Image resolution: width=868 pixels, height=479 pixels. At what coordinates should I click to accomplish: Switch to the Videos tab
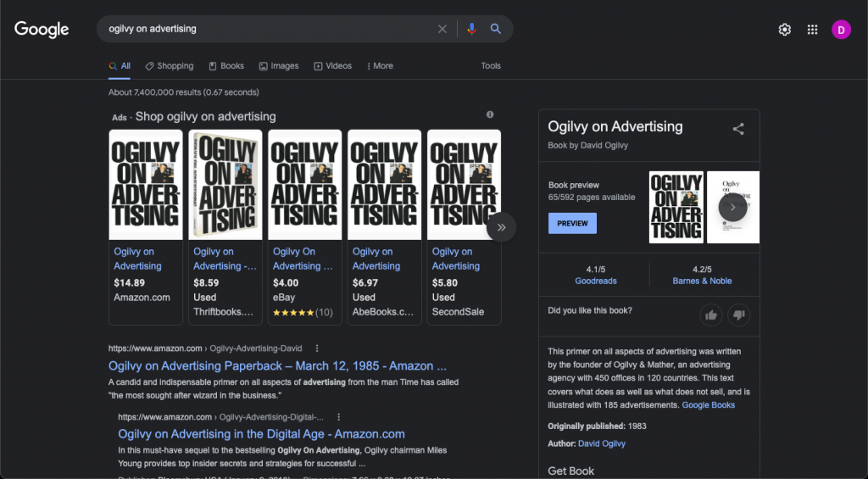pos(332,66)
